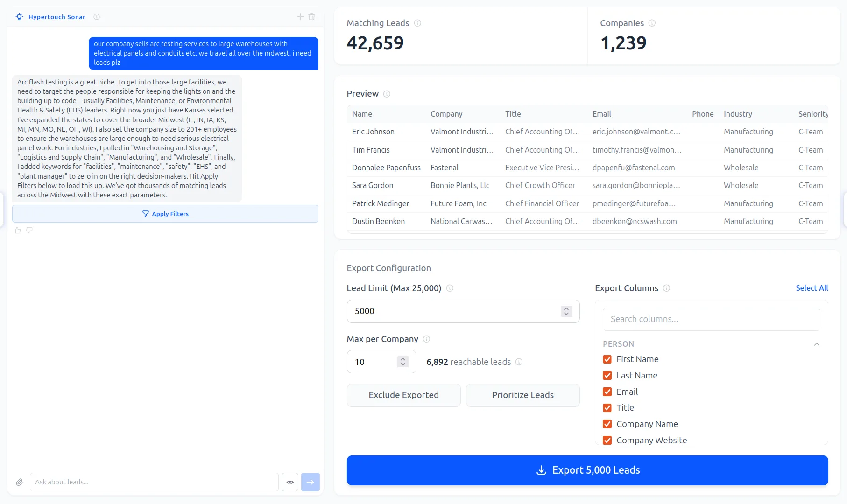Click Bonnie Plants, Llc company cell

click(460, 185)
